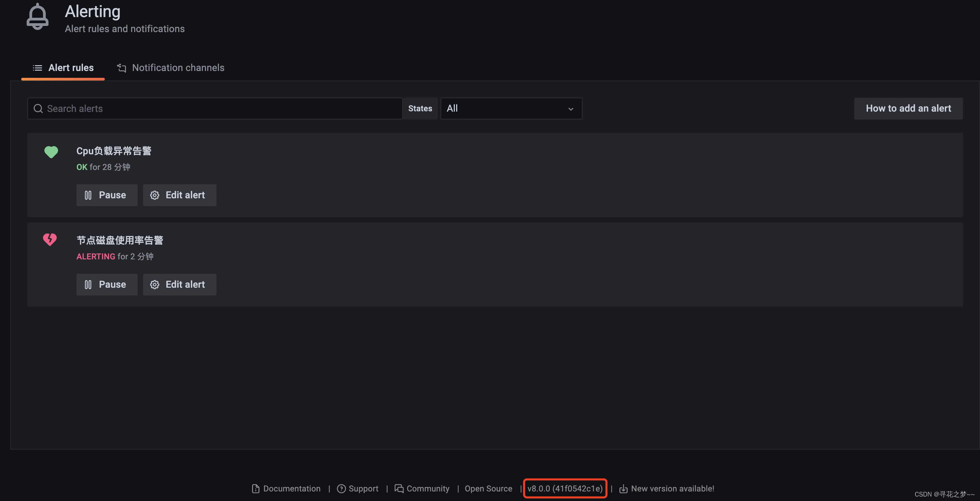Switch to Notification channels tab
The width and height of the screenshot is (980, 501).
tap(170, 68)
